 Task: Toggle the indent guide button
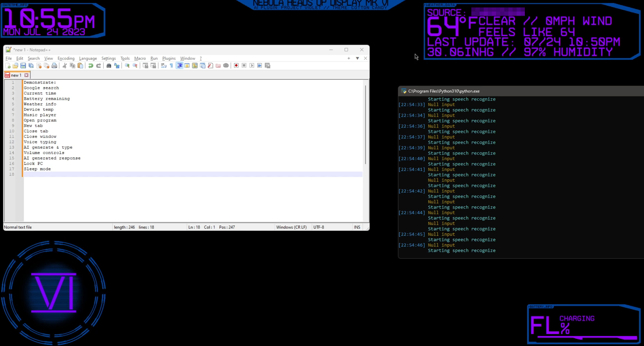(x=179, y=66)
